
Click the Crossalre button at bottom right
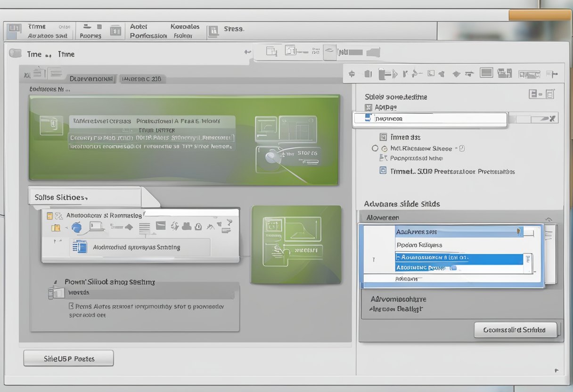516,330
